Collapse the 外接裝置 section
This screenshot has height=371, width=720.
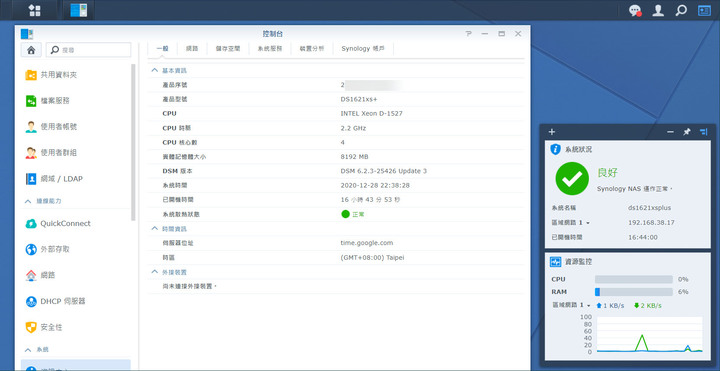point(155,272)
